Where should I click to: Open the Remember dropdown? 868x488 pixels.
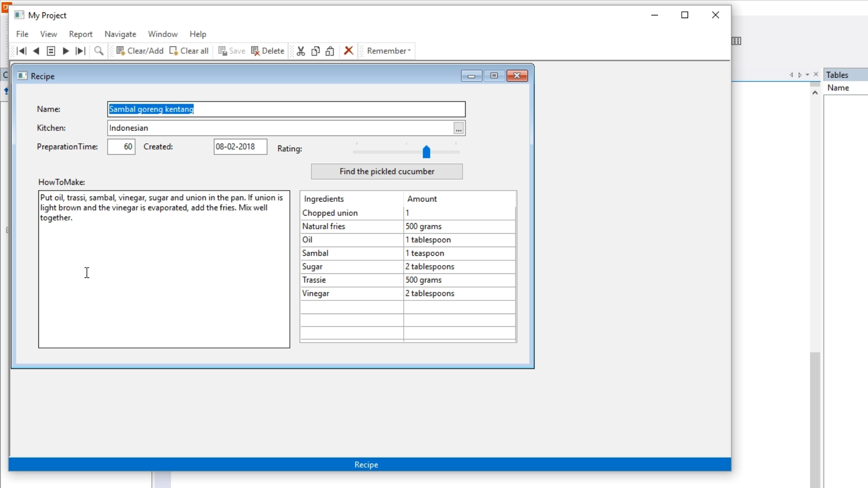click(x=389, y=51)
